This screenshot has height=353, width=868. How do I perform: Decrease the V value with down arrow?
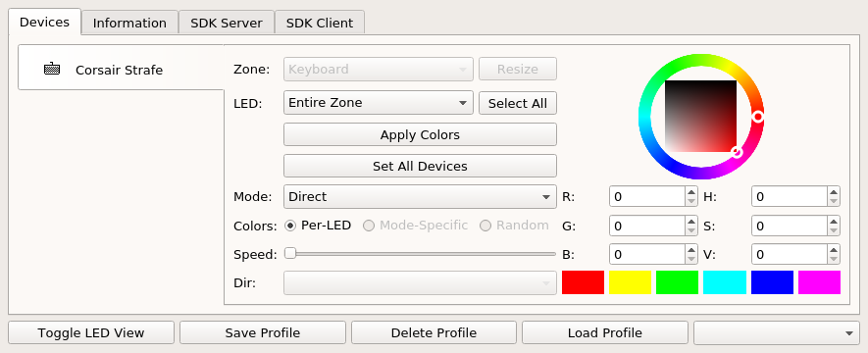(833, 260)
